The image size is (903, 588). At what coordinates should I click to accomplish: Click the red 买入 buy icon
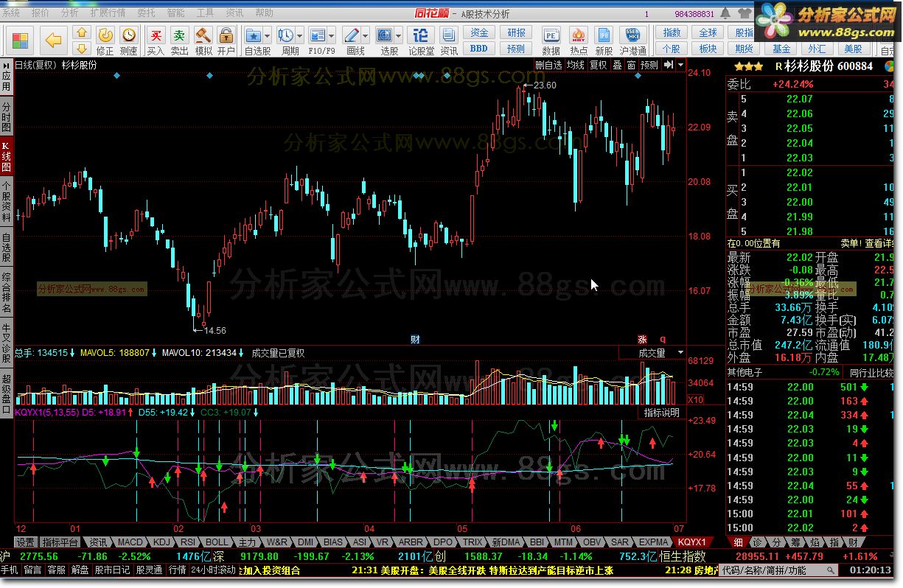pyautogui.click(x=156, y=35)
